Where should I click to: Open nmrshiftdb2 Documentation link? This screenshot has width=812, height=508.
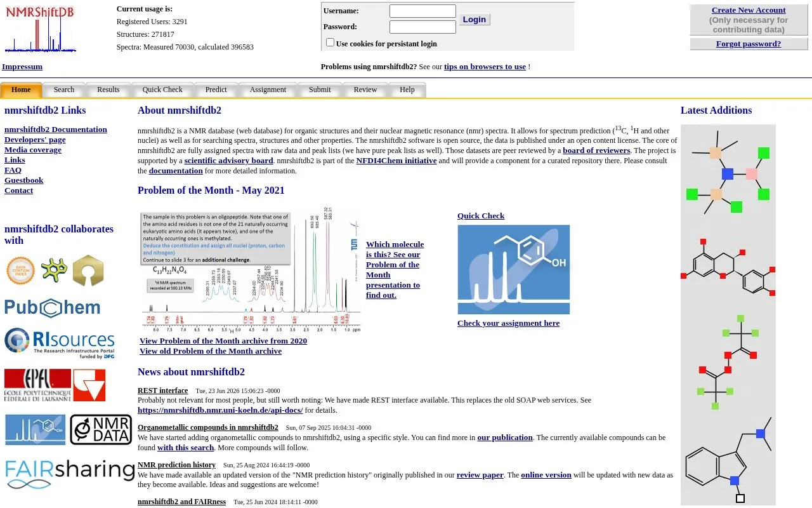pyautogui.click(x=56, y=130)
